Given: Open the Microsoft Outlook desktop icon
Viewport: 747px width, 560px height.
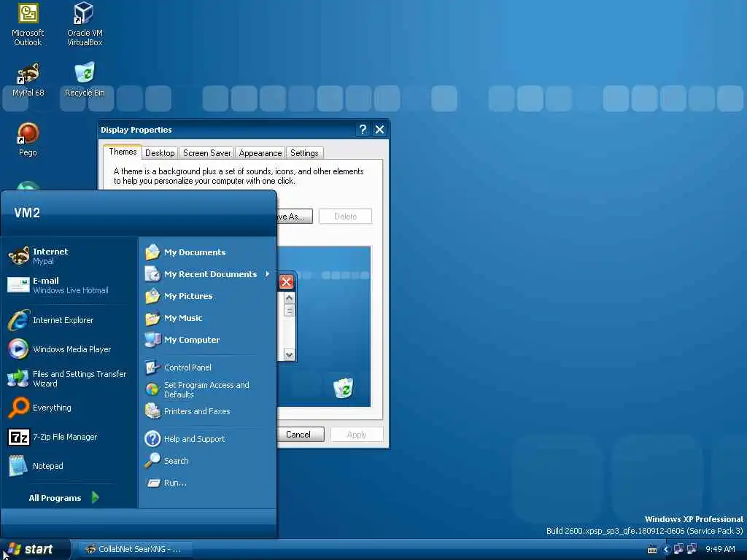Looking at the screenshot, I should point(28,25).
